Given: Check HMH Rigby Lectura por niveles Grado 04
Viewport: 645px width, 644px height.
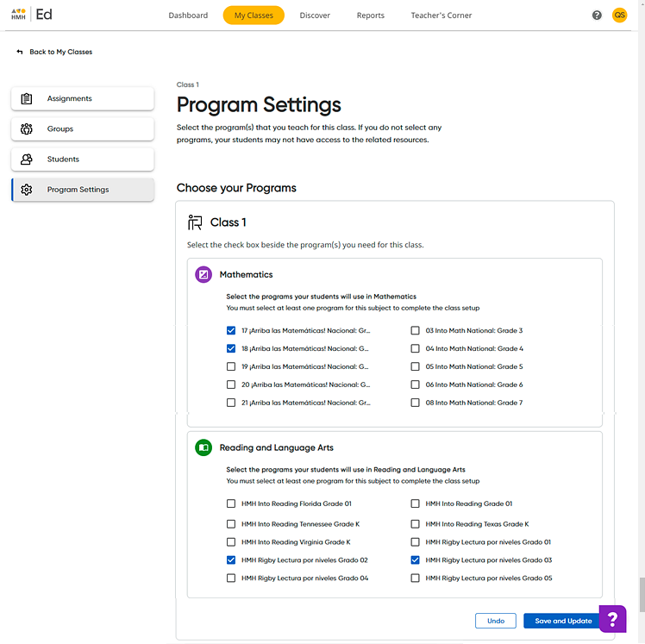Looking at the screenshot, I should coord(231,578).
